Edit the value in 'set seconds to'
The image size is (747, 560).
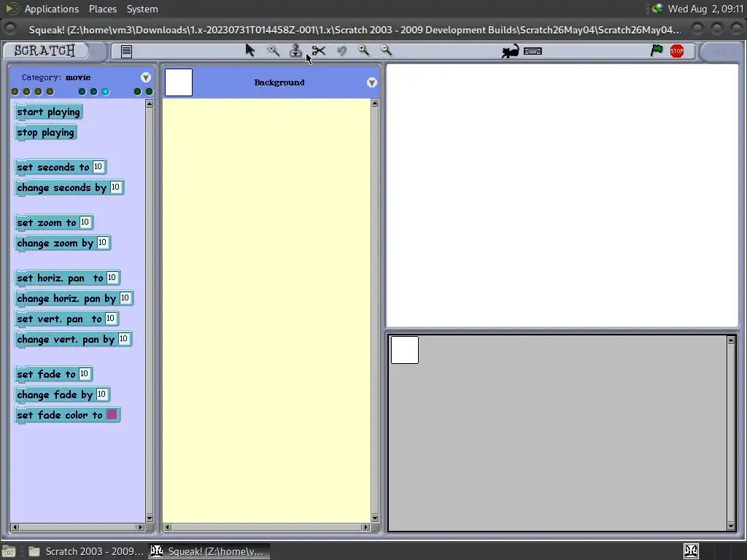(98, 167)
